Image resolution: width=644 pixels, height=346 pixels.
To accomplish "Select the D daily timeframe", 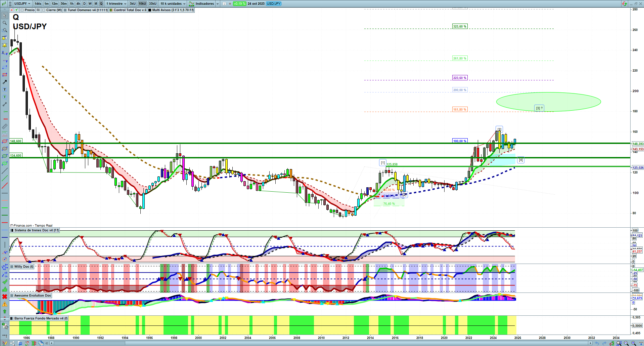I will point(85,4).
